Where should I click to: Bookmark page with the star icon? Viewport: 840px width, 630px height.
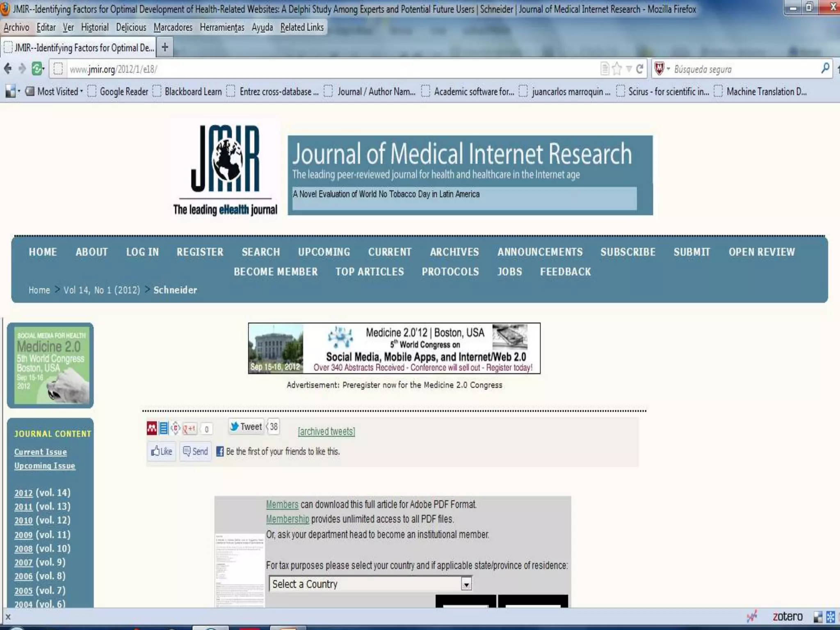coord(616,69)
